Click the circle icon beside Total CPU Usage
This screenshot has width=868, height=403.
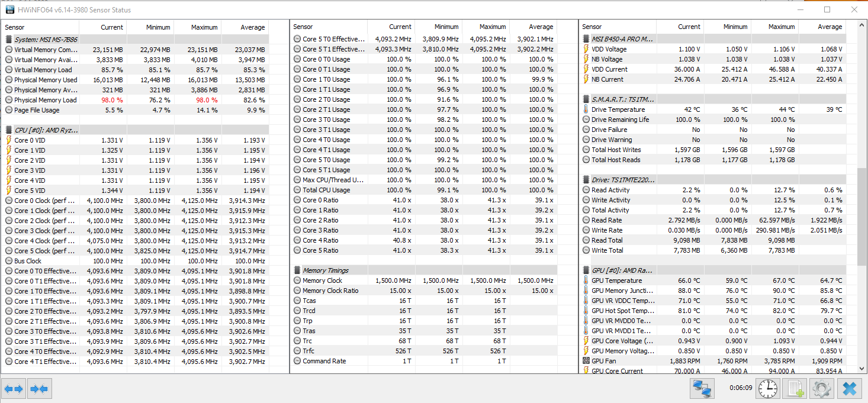click(297, 190)
